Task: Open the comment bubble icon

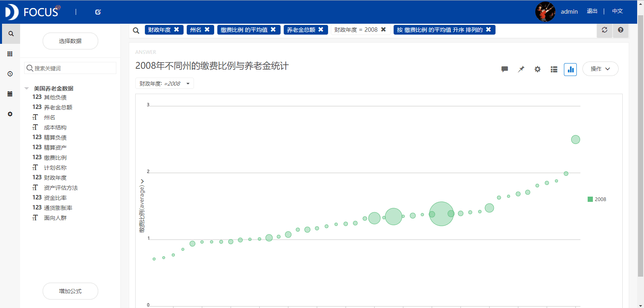Action: 505,69
